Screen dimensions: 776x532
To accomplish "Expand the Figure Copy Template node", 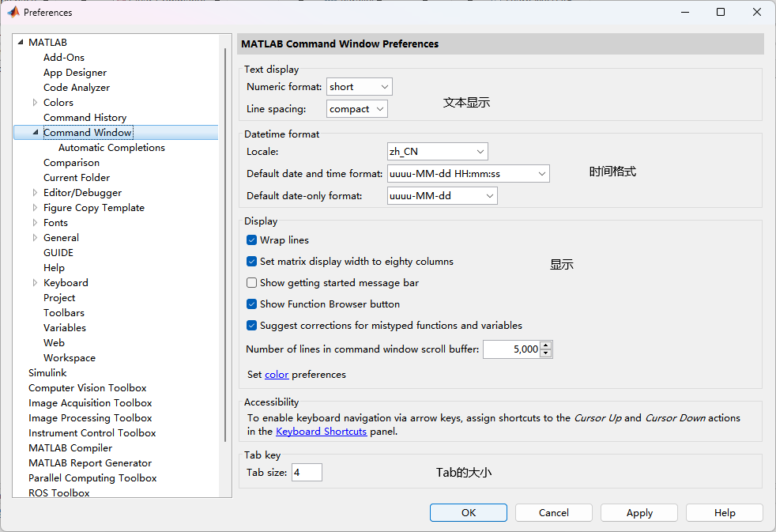I will point(35,207).
